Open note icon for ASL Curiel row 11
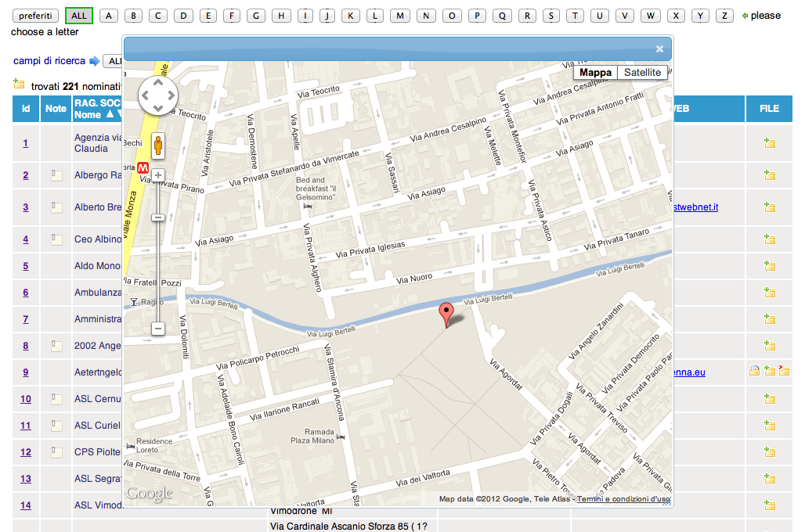The width and height of the screenshot is (805, 532). (56, 426)
